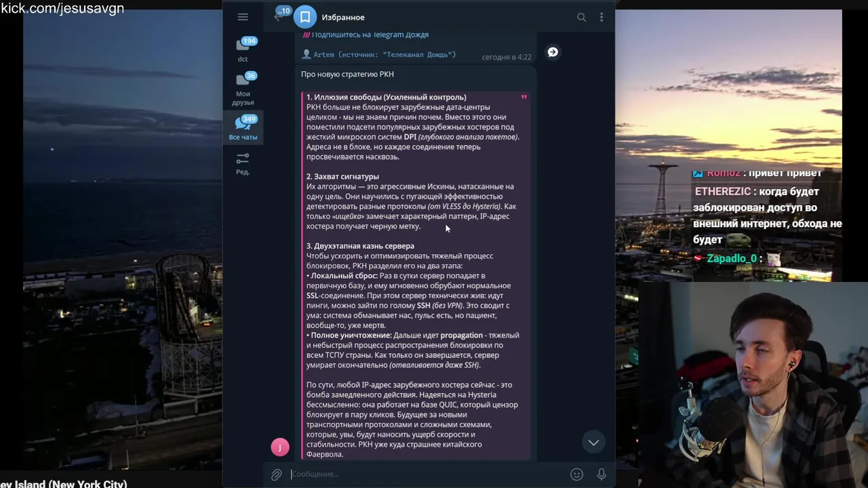Screen dimensions: 868x488
Task: Click heading 1. Иллюзия свободы
Action: click(x=386, y=97)
